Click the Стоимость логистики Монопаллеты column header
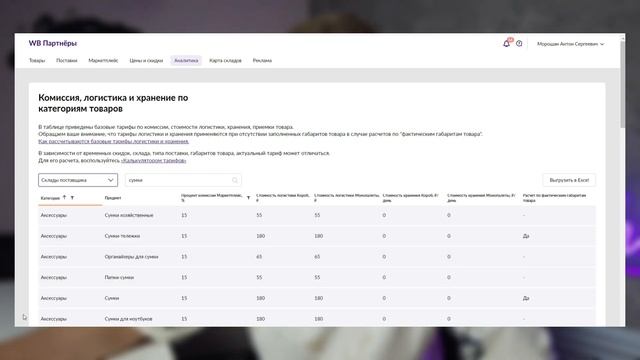The height and width of the screenshot is (360, 640). point(347,198)
